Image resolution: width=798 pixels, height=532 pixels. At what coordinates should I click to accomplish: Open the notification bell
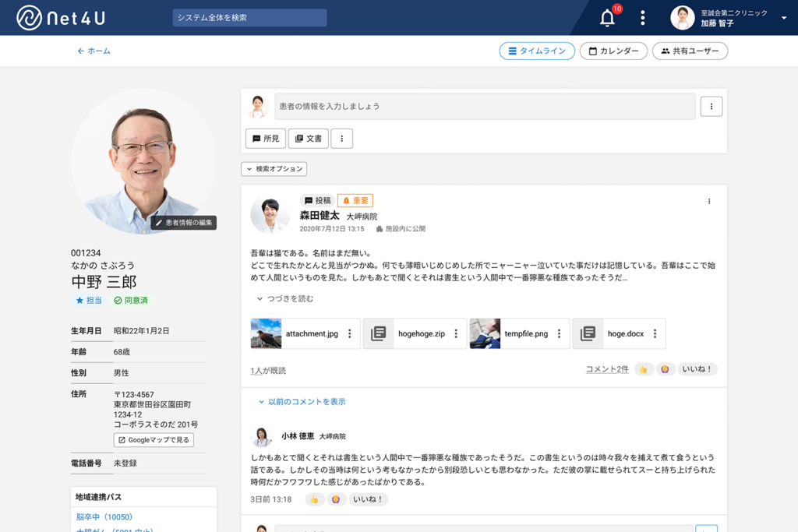pyautogui.click(x=606, y=16)
